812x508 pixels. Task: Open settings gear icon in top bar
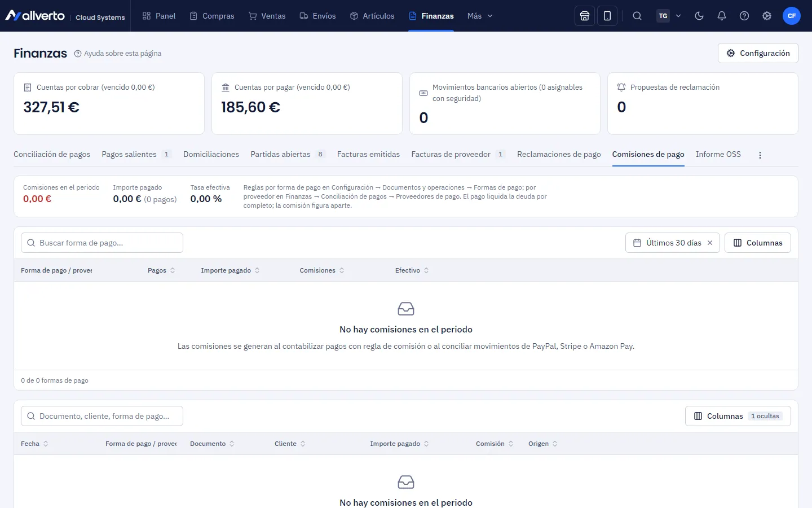[767, 16]
